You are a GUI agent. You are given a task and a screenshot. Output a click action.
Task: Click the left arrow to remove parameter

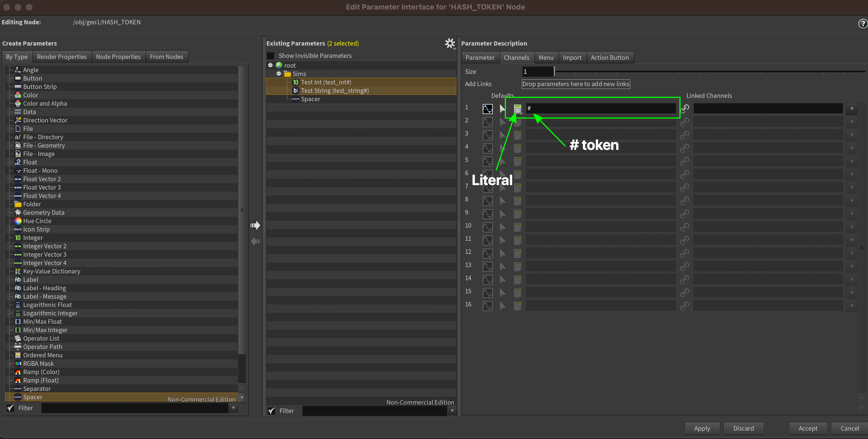[255, 241]
